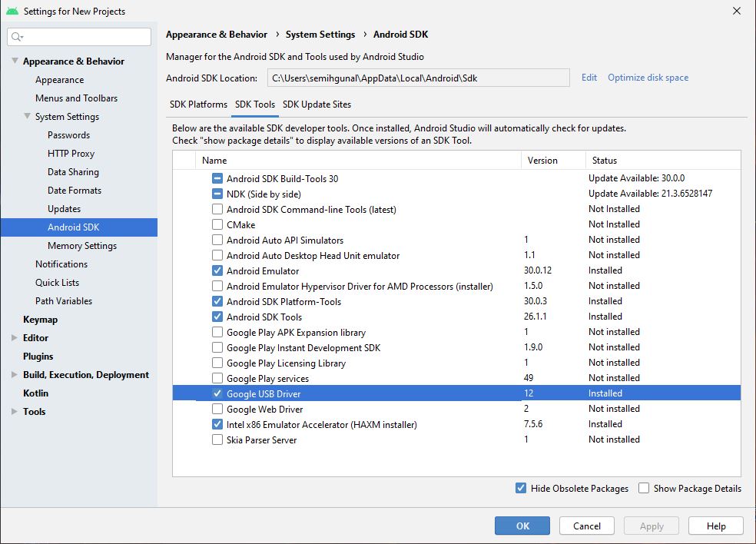Screen dimensions: 756x544
Task: Close the Settings for New Projects dialog
Action: 736,11
